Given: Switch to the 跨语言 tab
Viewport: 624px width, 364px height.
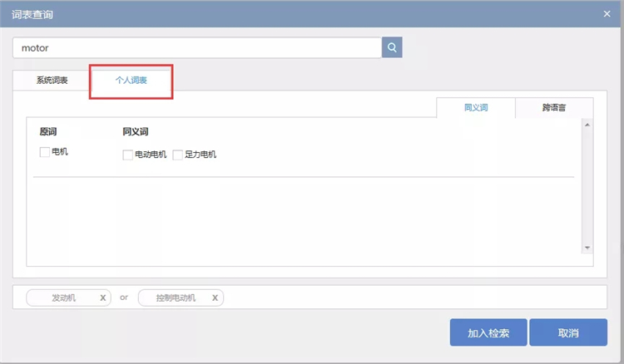Looking at the screenshot, I should 554,108.
